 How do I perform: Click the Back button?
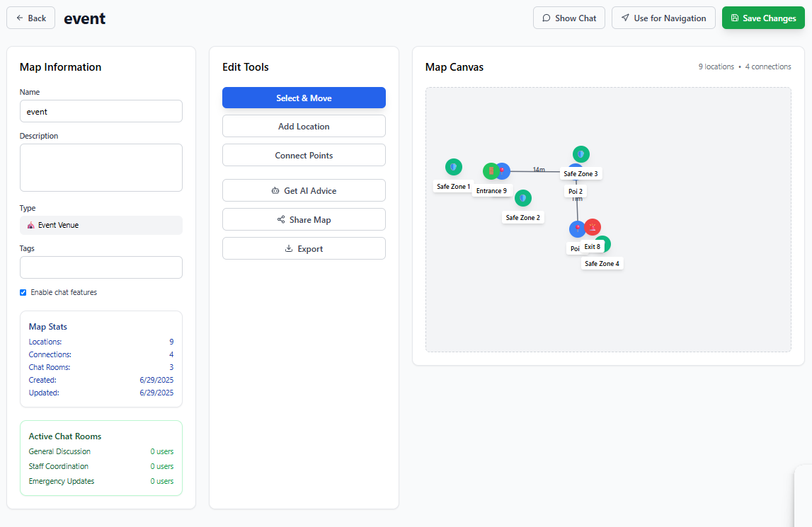pos(30,18)
